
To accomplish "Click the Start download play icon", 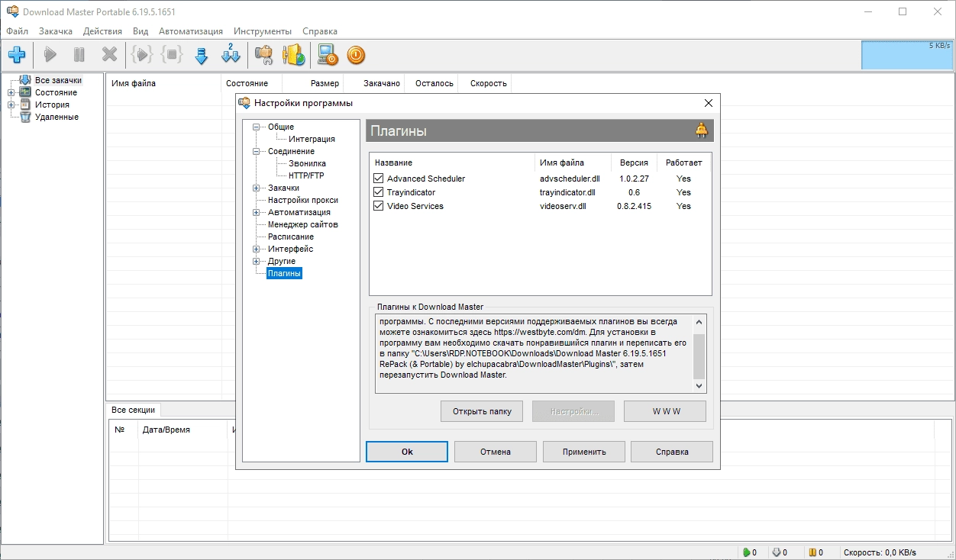I will [50, 55].
